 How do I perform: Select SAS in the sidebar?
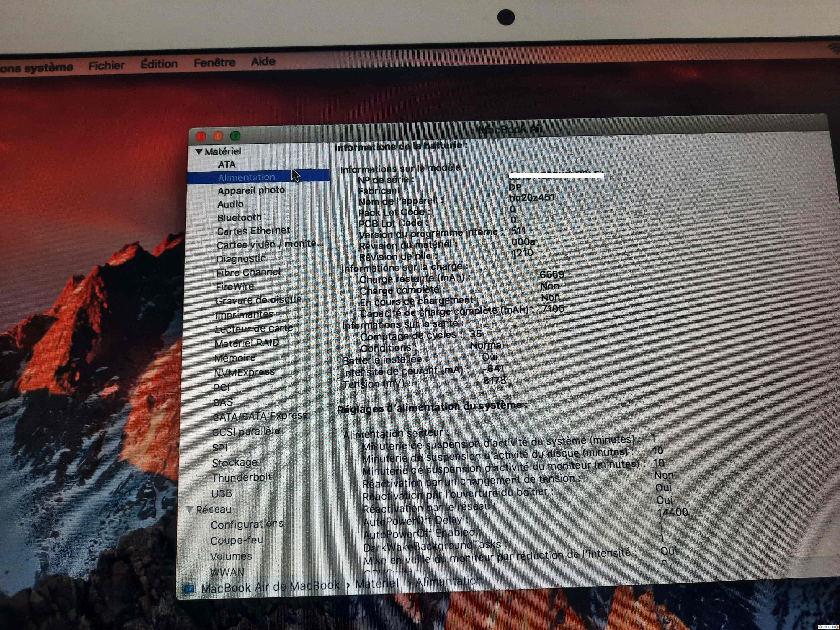(x=223, y=403)
